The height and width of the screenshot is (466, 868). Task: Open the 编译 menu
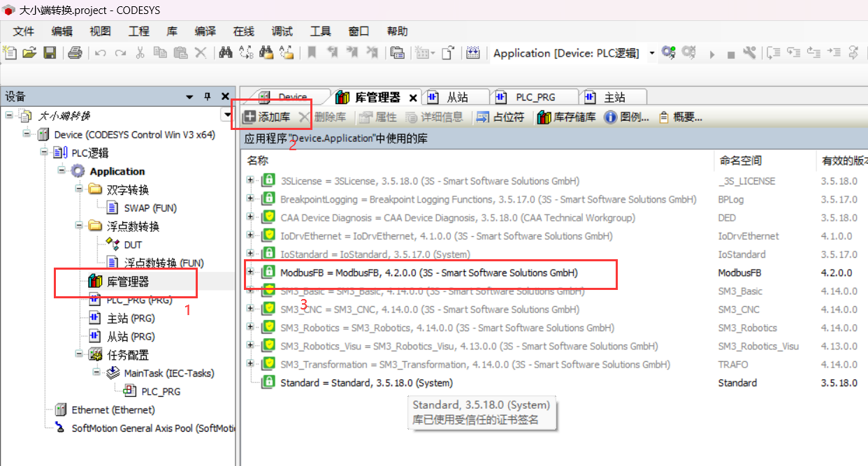click(x=205, y=31)
